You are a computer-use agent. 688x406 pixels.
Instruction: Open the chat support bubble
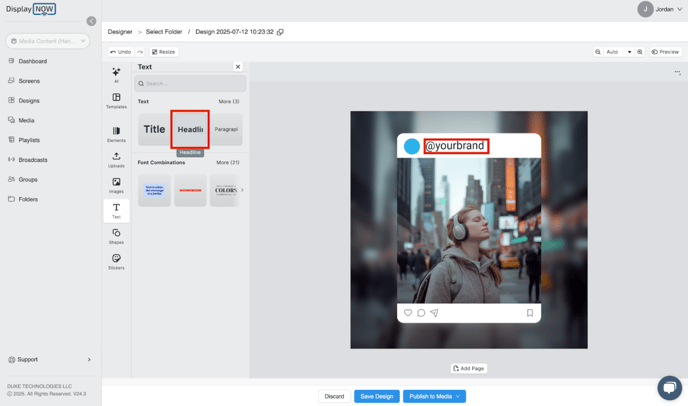click(670, 388)
